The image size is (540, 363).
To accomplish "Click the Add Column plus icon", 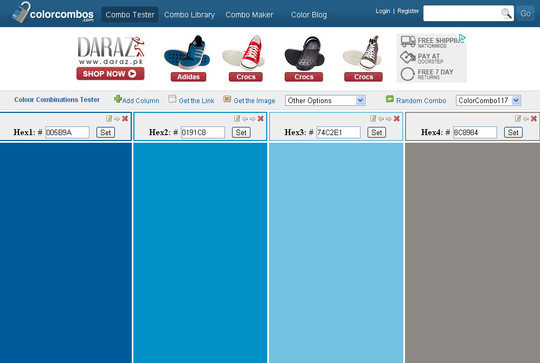I will tap(118, 99).
